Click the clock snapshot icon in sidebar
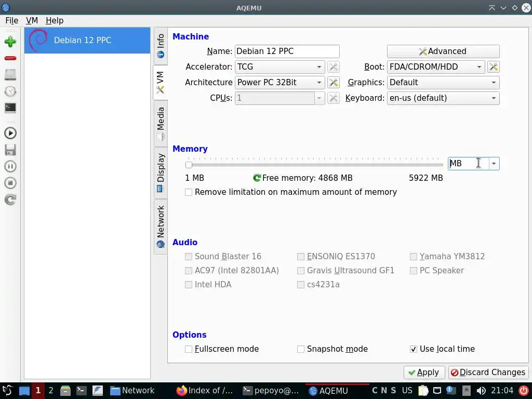The width and height of the screenshot is (532, 399). point(10,91)
